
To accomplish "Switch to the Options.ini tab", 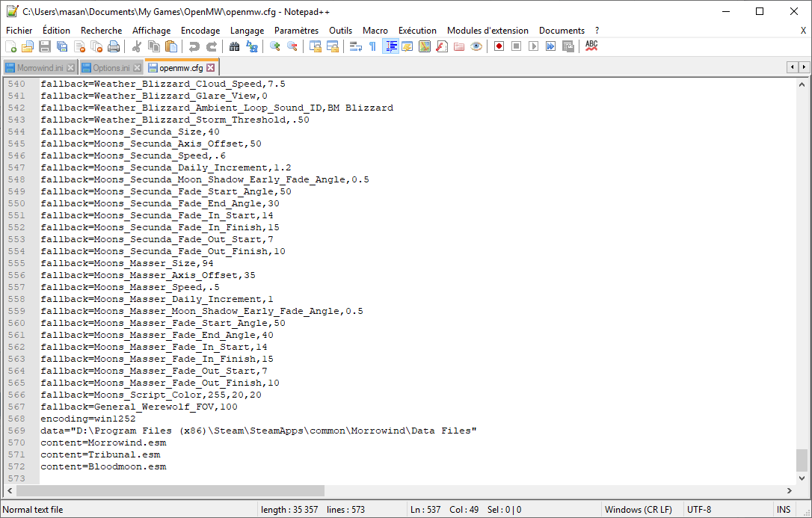I will pos(111,68).
